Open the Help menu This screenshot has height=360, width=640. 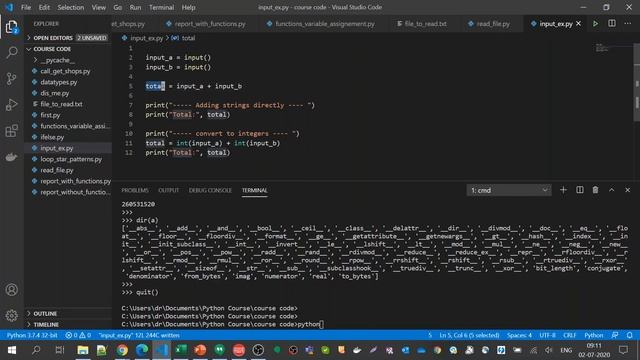tap(188, 7)
